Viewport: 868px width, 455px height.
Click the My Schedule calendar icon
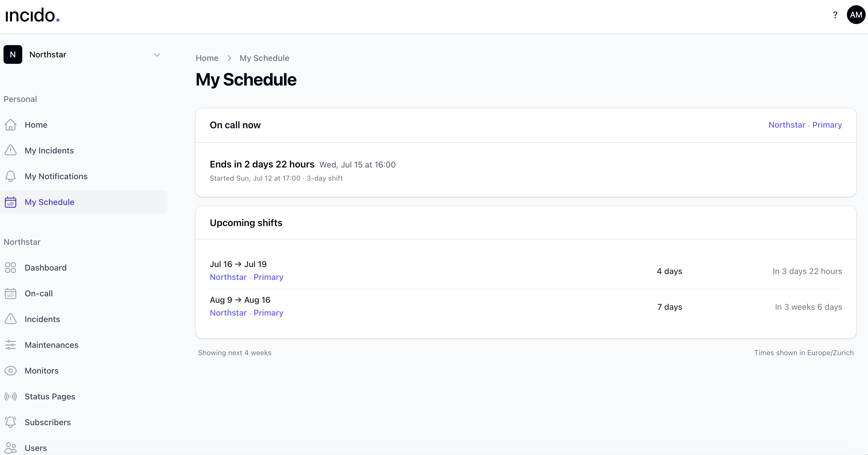[11, 202]
